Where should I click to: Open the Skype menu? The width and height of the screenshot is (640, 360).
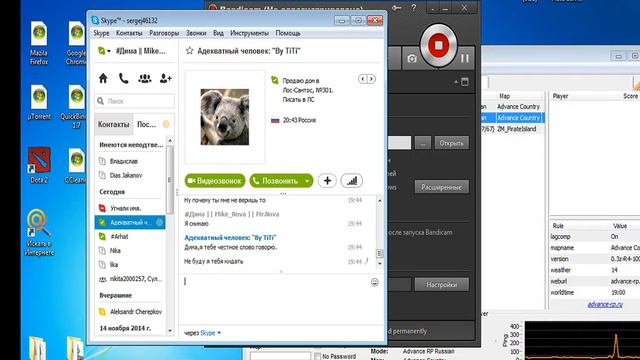tap(101, 33)
